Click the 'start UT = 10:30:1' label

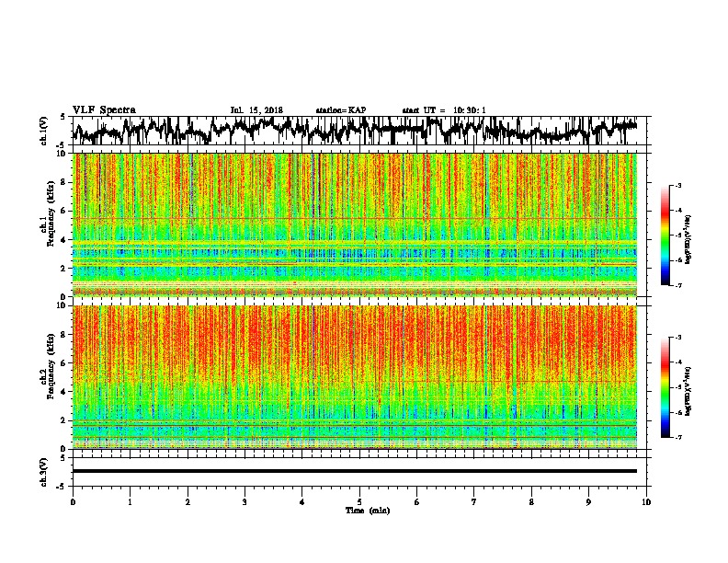pyautogui.click(x=444, y=110)
